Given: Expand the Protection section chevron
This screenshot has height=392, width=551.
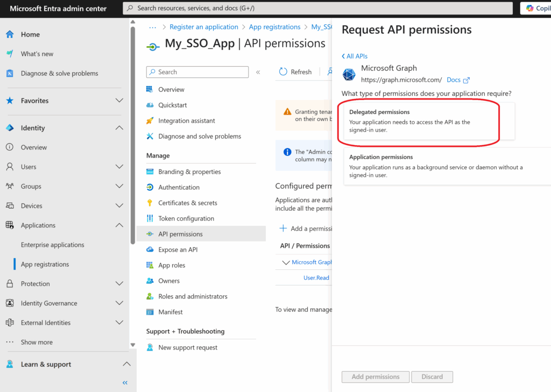Looking at the screenshot, I should click(x=119, y=283).
